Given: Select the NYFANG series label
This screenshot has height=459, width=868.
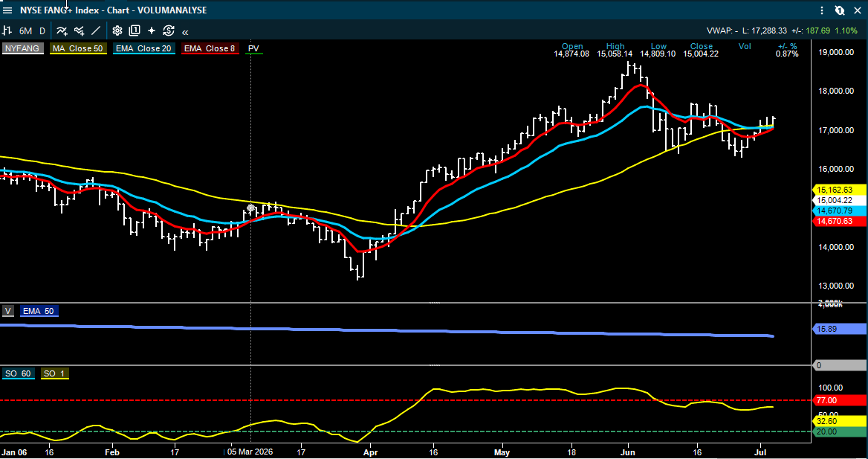Looking at the screenshot, I should 23,48.
